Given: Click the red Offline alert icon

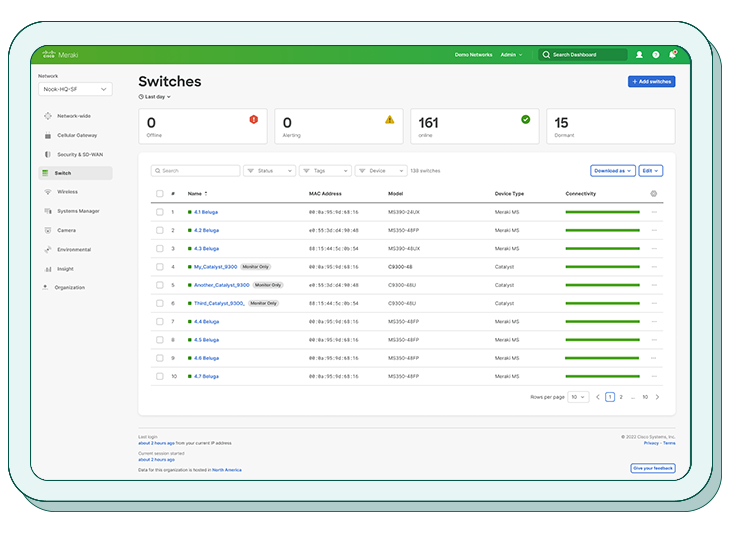Looking at the screenshot, I should [254, 120].
